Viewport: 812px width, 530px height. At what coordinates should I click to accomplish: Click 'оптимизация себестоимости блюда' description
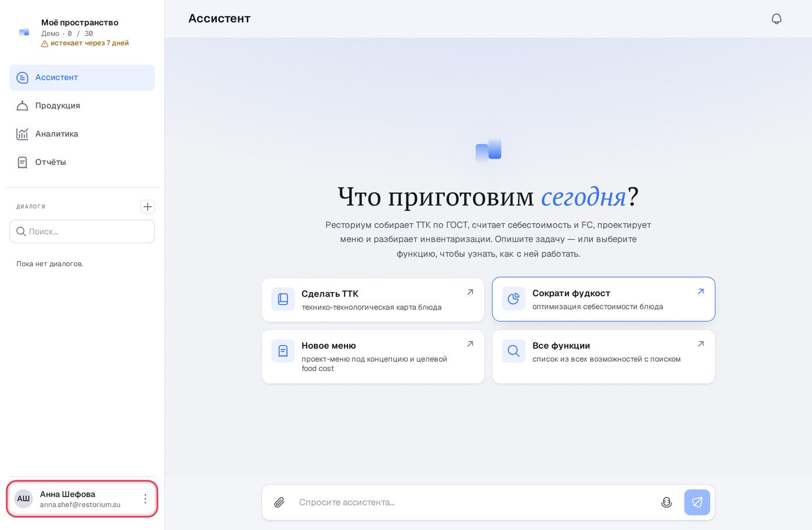click(x=598, y=307)
